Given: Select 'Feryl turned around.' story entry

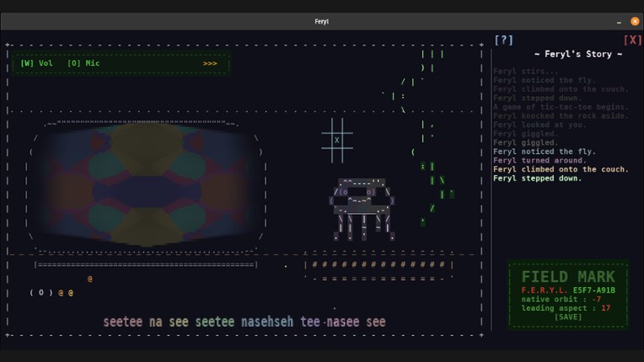Looking at the screenshot, I should 539,160.
